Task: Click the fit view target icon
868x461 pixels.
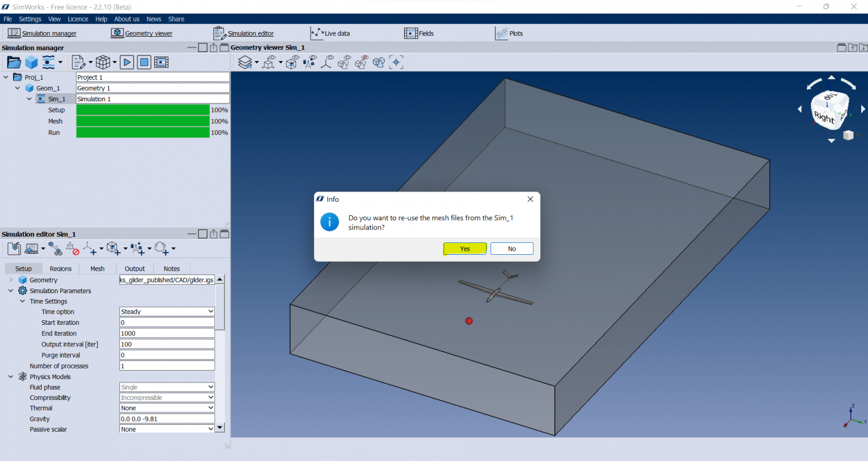Action: [x=396, y=62]
